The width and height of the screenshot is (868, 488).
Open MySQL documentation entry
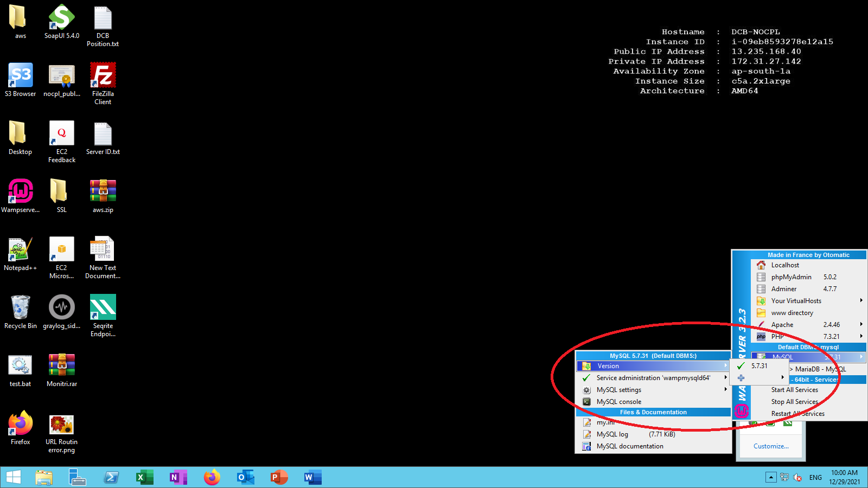point(653,446)
